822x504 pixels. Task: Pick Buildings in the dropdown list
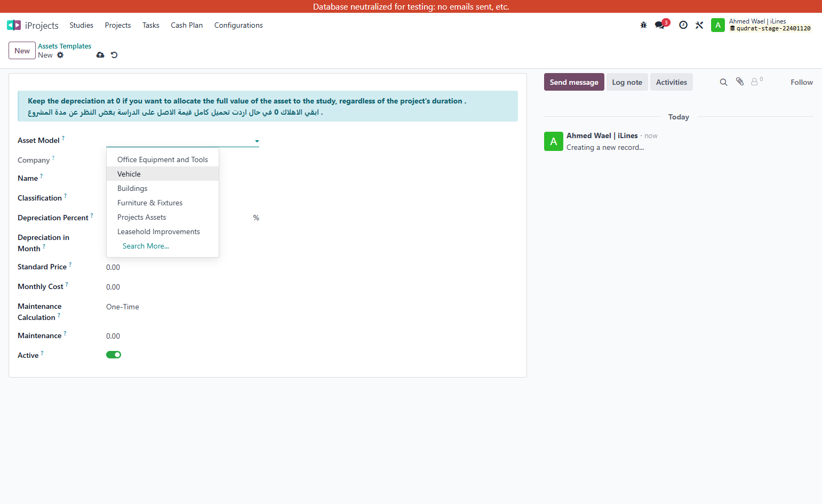[x=163, y=188]
